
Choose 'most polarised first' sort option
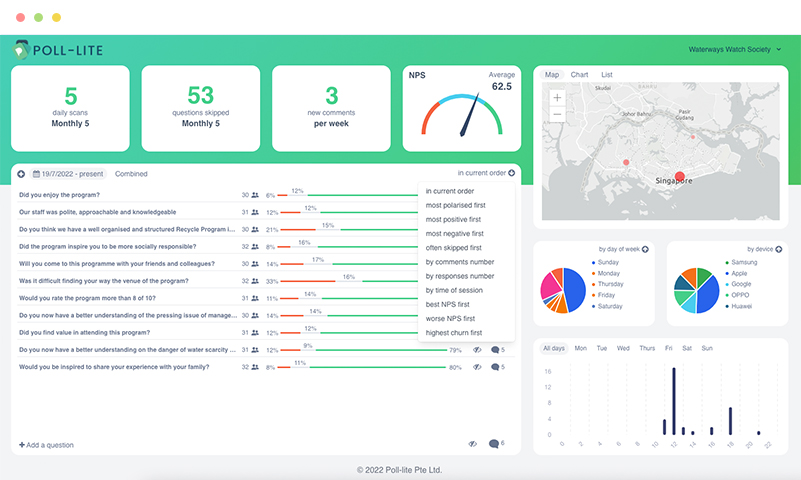456,205
